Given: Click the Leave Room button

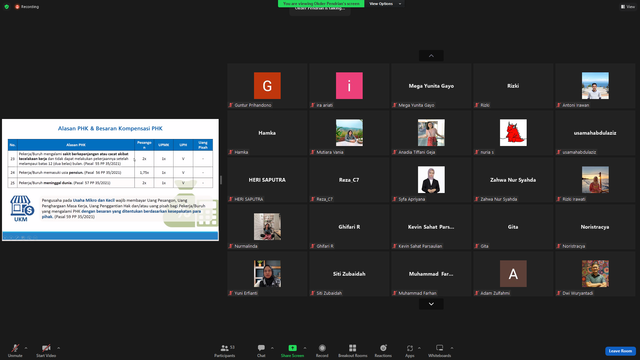Looking at the screenshot, I should coord(620,351).
